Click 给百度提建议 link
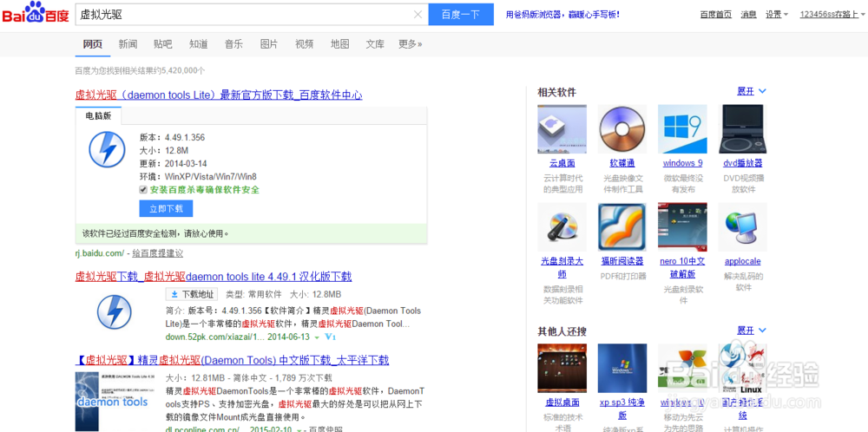Viewport: 868px width, 432px height. pyautogui.click(x=158, y=253)
